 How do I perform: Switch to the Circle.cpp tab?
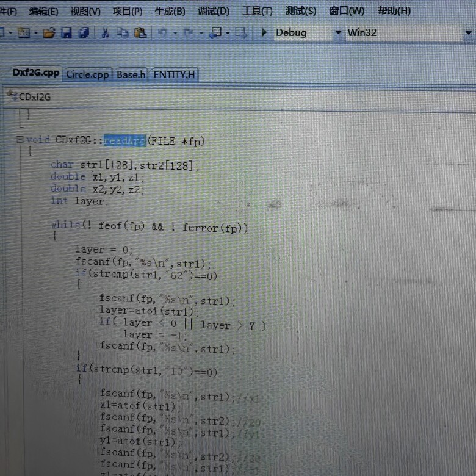click(x=87, y=74)
